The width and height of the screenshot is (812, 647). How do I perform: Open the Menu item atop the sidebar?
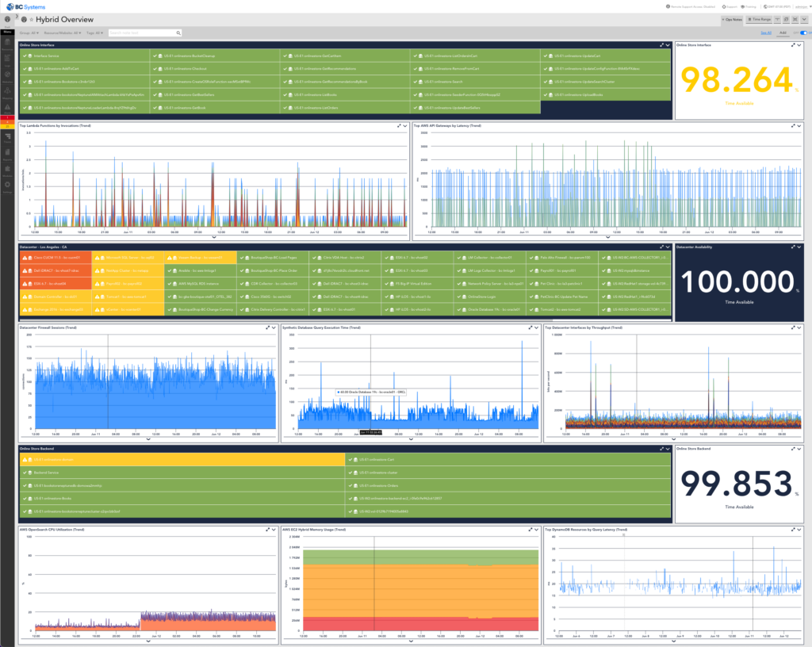pyautogui.click(x=7, y=32)
